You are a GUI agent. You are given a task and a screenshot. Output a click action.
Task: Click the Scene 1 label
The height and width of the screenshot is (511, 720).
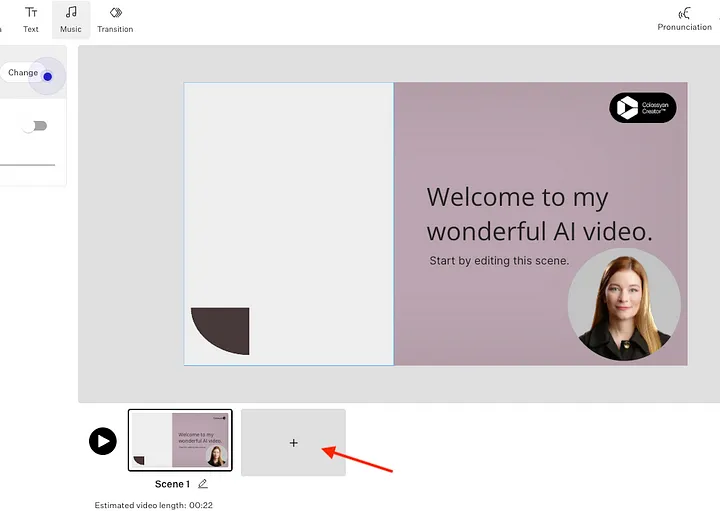click(172, 484)
